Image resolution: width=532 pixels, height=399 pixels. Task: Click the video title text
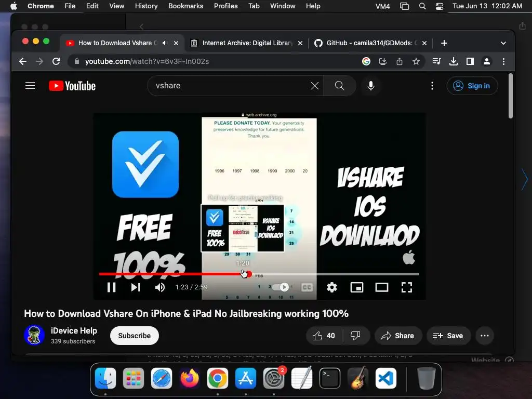pos(187,313)
